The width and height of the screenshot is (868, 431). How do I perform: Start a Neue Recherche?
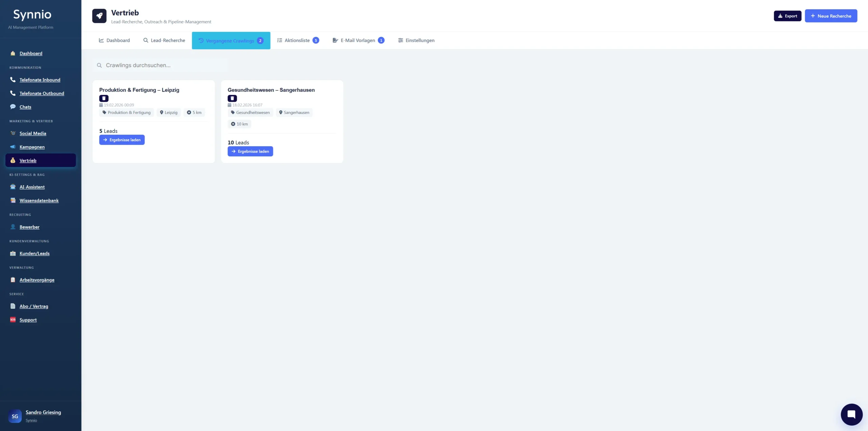click(x=831, y=16)
